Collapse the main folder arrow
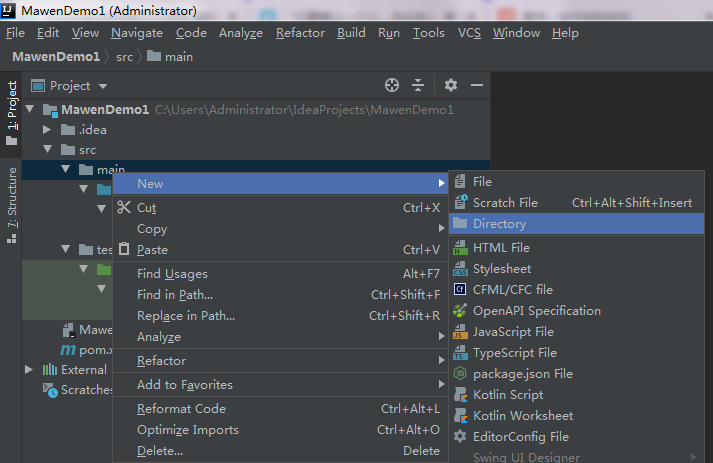 click(65, 169)
